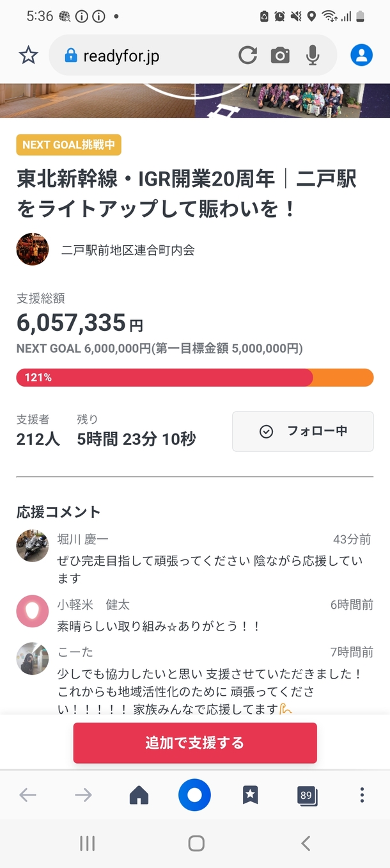
Task: Go to browser home page icon
Action: click(139, 795)
